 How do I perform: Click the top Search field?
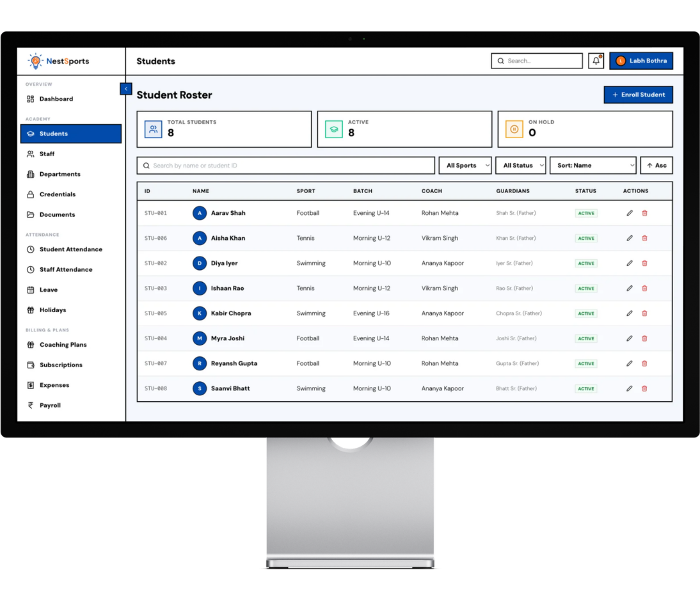pos(537,61)
